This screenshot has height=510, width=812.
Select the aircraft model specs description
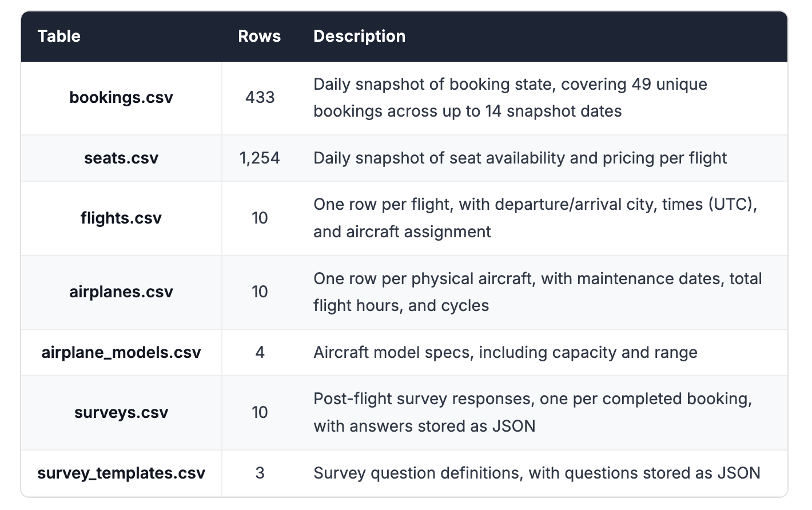(505, 352)
